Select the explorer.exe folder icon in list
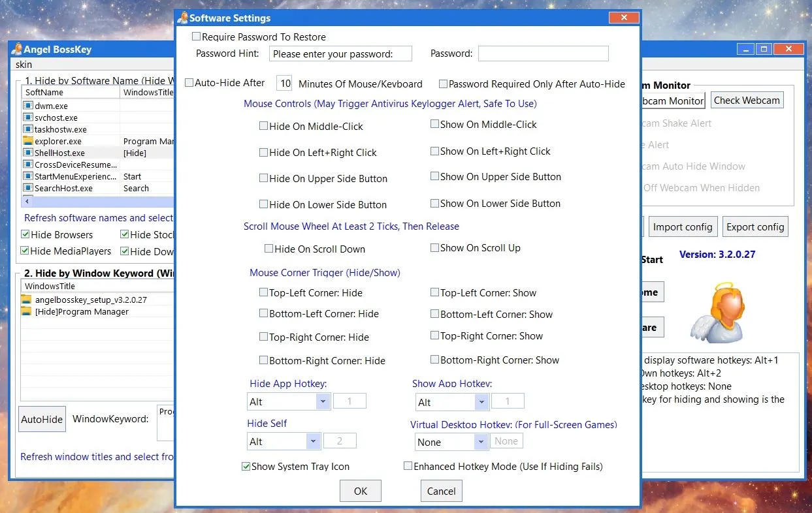Image resolution: width=812 pixels, height=513 pixels. point(27,141)
